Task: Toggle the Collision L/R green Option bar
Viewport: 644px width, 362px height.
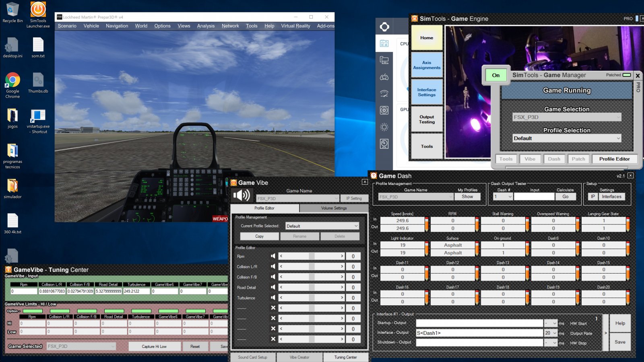Action: point(60,311)
